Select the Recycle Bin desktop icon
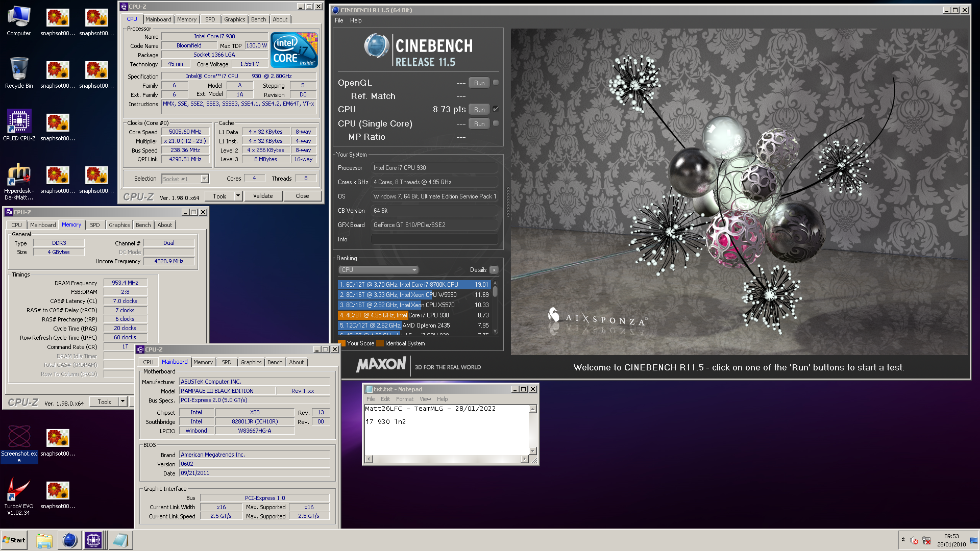 (x=19, y=73)
